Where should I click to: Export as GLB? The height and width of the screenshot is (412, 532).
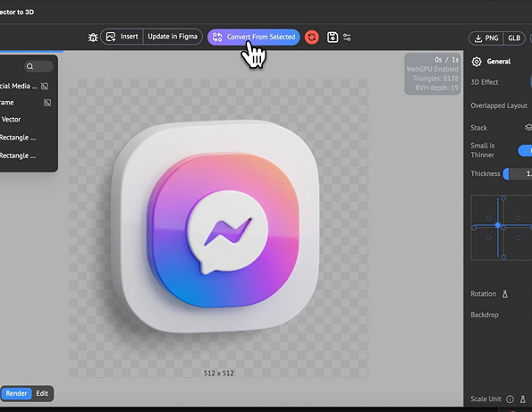click(514, 38)
